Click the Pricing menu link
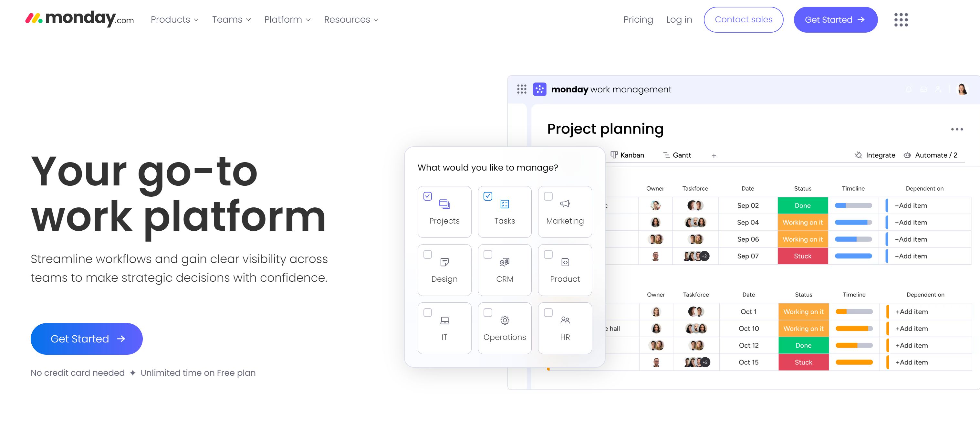The width and height of the screenshot is (980, 430). pos(638,19)
